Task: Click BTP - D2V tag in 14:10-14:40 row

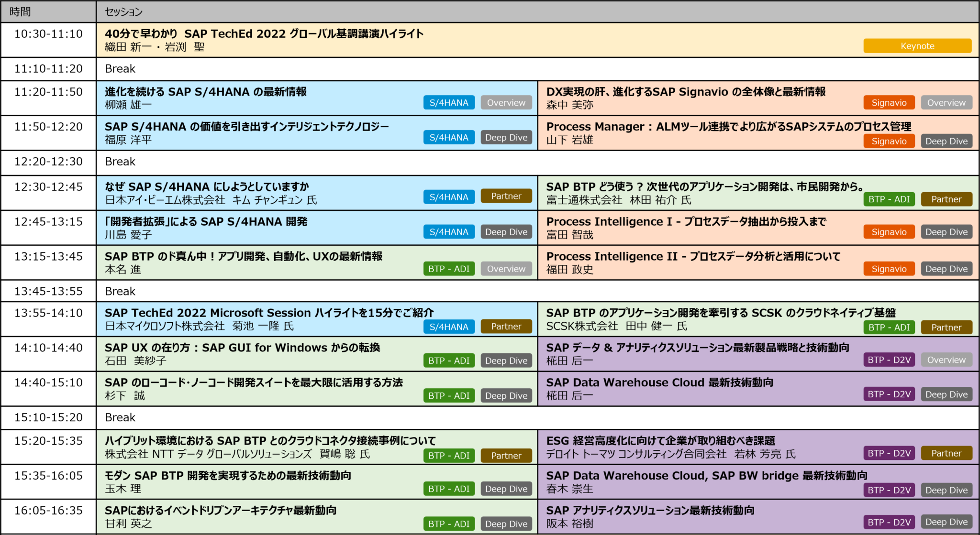Action: tap(889, 360)
